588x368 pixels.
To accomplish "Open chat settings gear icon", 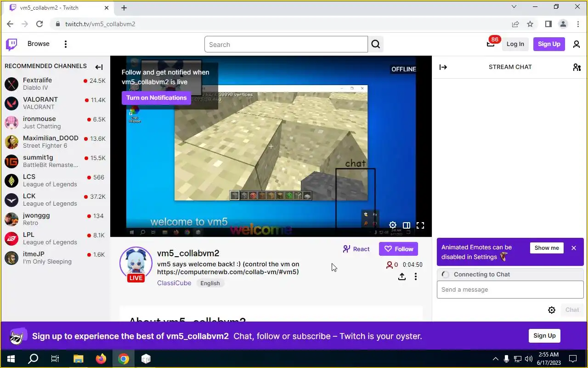I will click(552, 310).
